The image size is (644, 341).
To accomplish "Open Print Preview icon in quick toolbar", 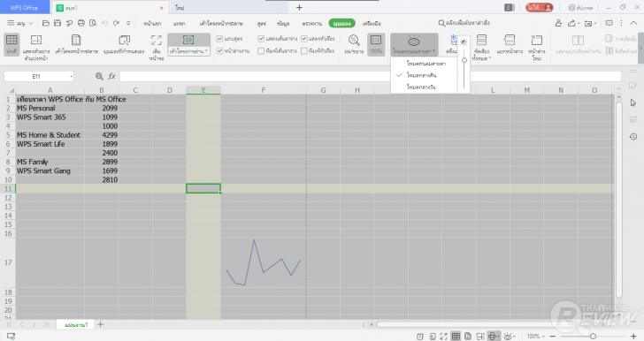I will tap(93, 23).
